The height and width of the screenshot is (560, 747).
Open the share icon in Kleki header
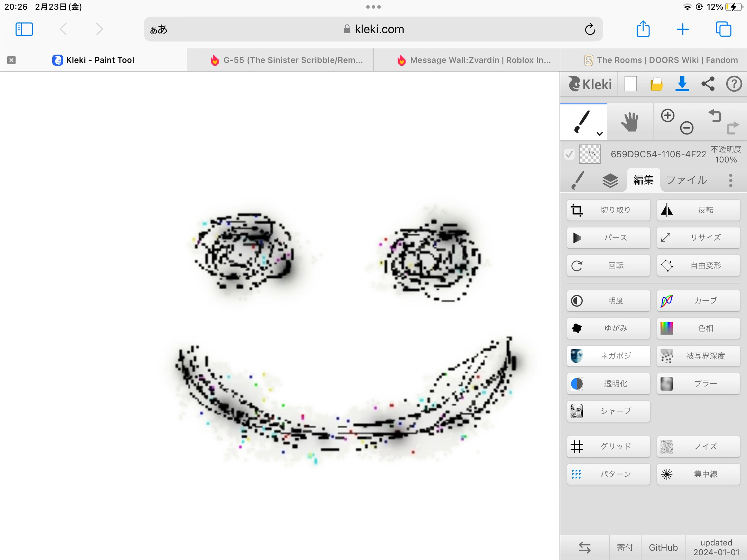(x=708, y=84)
